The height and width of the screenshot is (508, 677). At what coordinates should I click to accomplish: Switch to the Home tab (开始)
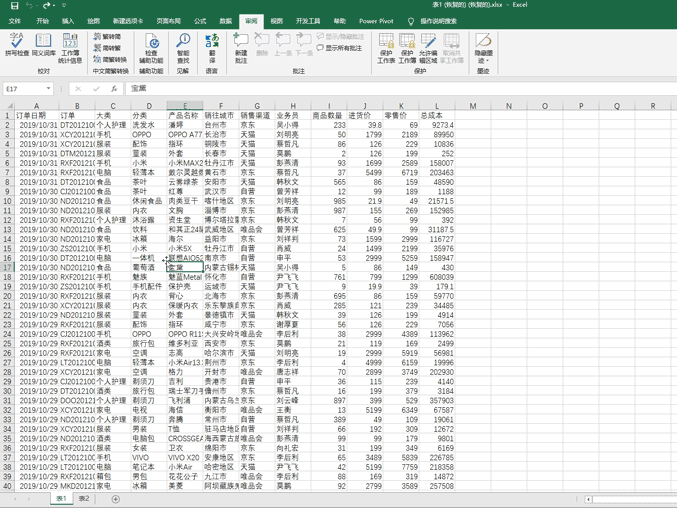(x=43, y=21)
